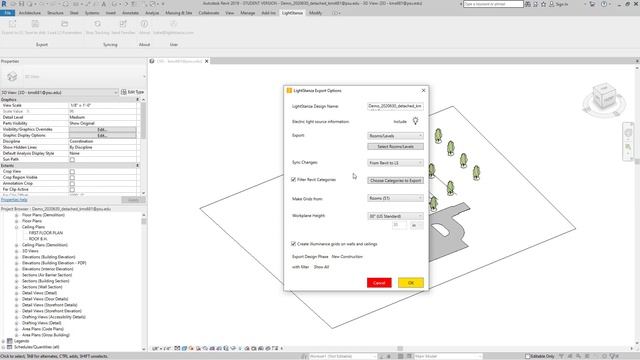Toggle Filter Revit Categories checkbox
This screenshot has width=640, height=360.
tap(293, 179)
